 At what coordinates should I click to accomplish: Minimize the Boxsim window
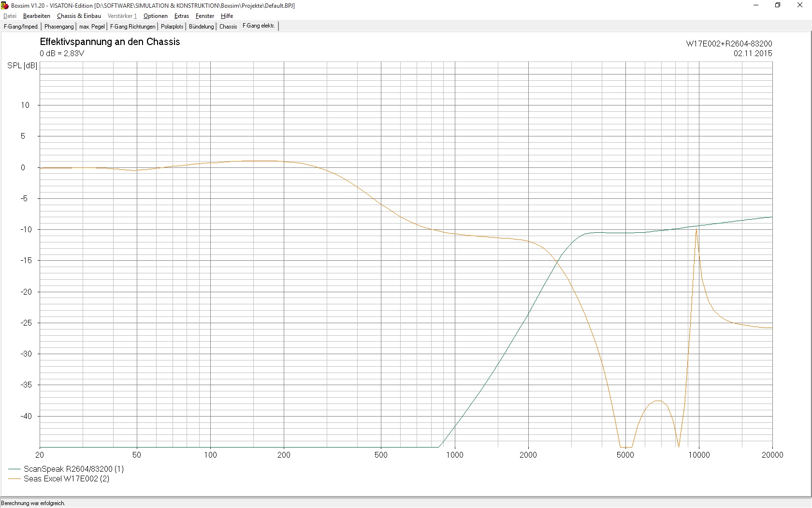coord(756,5)
